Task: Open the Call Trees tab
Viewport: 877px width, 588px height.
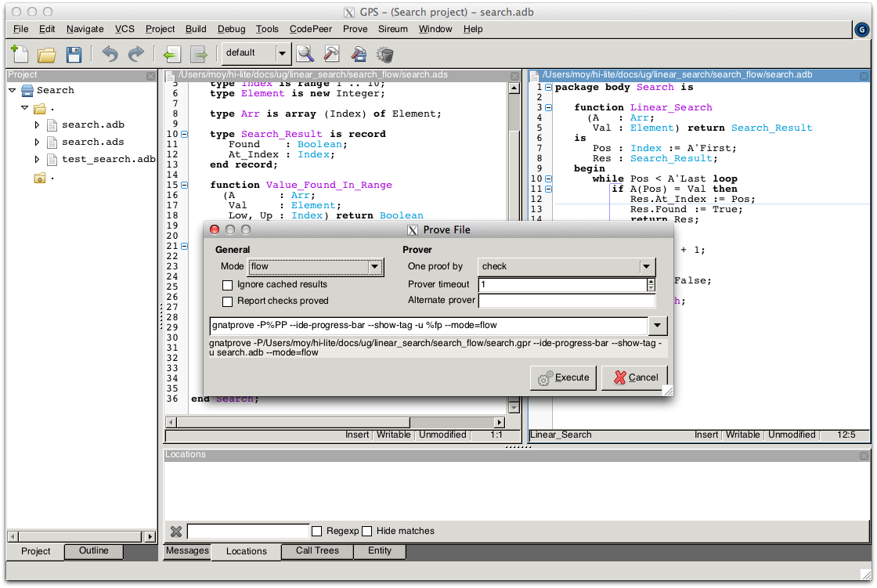Action: click(x=317, y=551)
